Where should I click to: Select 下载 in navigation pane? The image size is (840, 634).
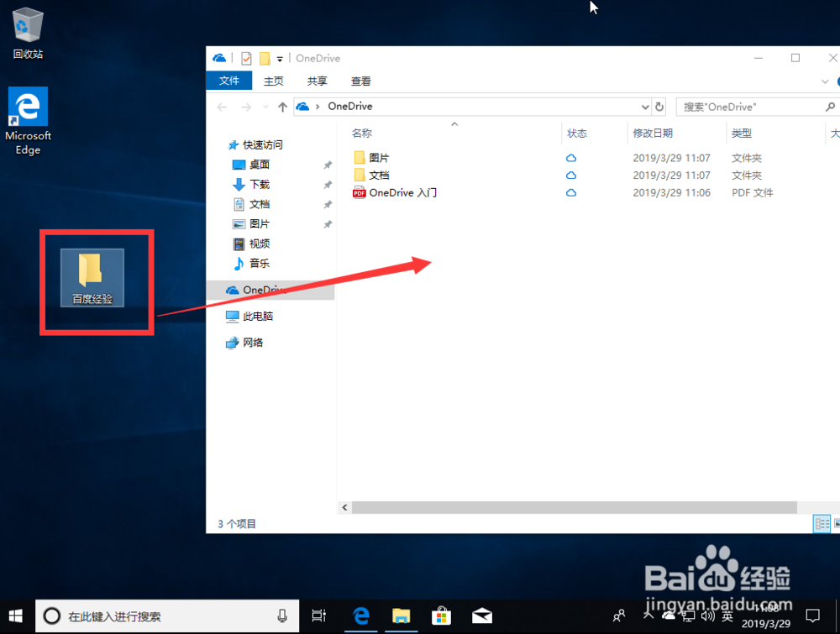click(250, 184)
